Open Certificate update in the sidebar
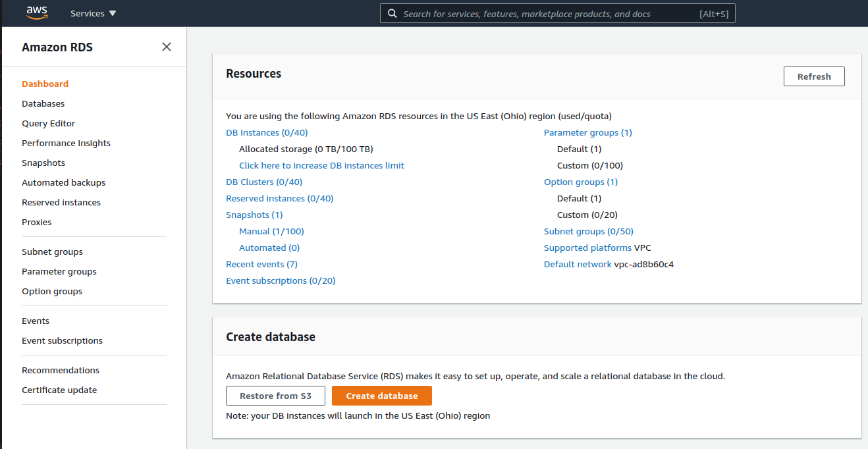868x449 pixels. point(59,390)
